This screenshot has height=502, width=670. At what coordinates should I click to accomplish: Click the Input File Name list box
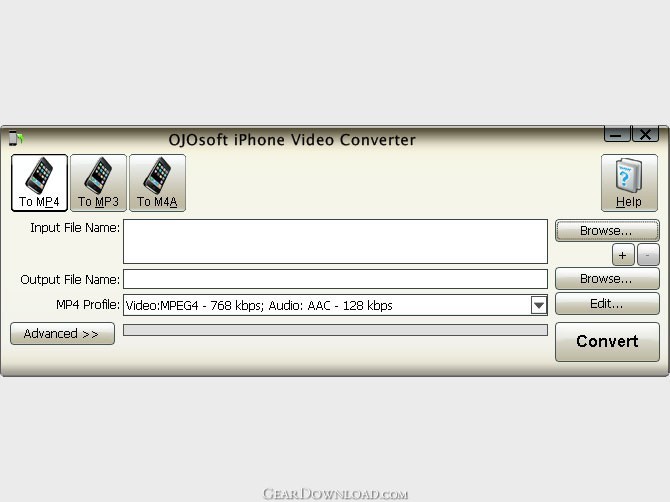point(335,241)
